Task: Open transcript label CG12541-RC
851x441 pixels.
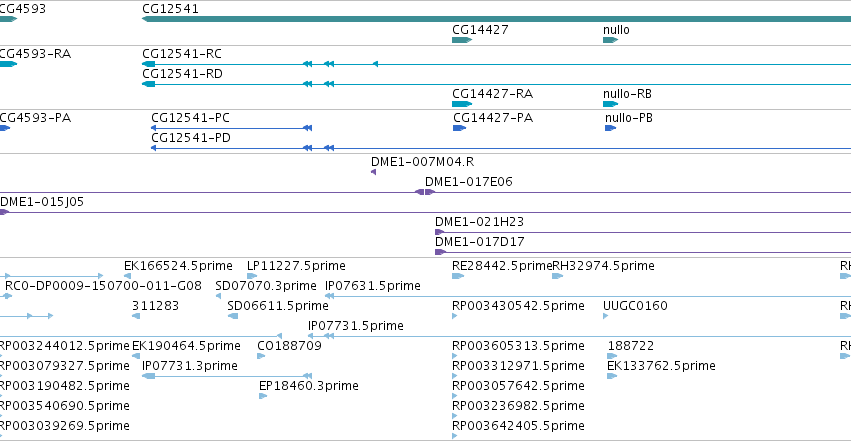Action: point(182,54)
